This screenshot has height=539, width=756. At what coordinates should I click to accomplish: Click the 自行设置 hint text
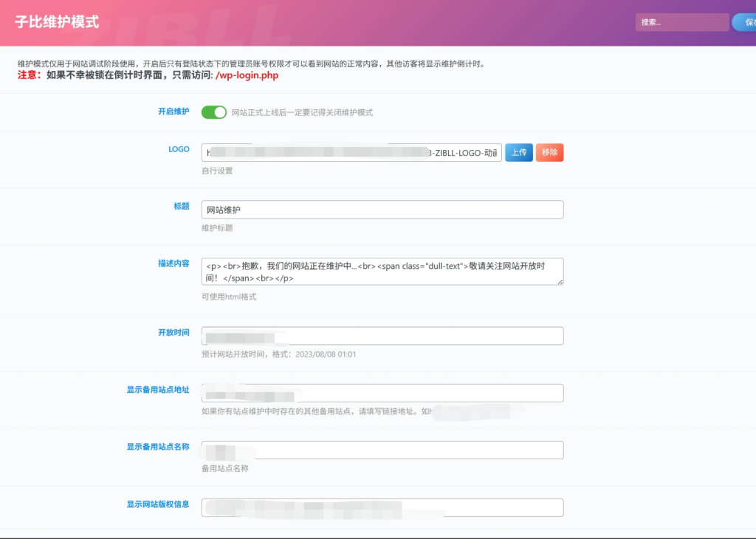pyautogui.click(x=217, y=171)
